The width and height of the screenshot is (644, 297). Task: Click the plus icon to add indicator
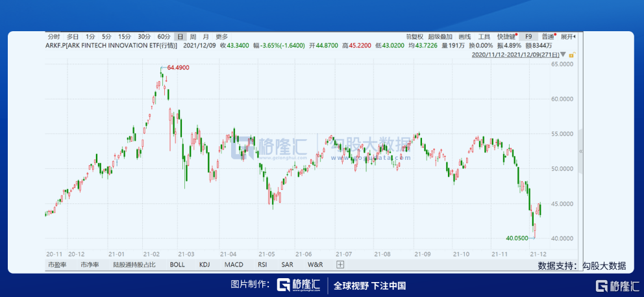pos(340,265)
